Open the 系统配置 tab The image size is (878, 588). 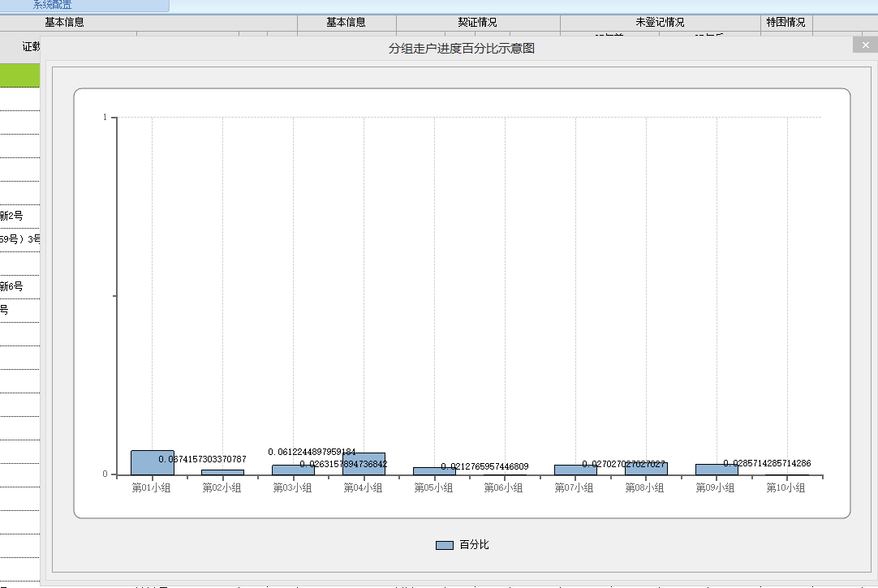coord(52,6)
